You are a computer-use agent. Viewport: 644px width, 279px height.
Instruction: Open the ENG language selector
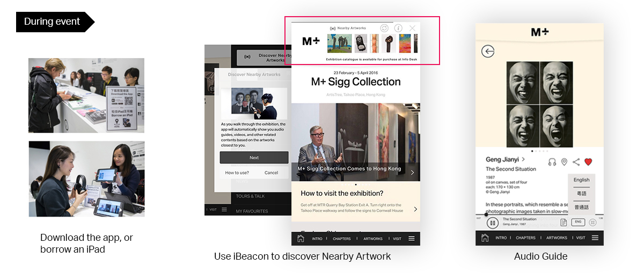[x=578, y=222]
